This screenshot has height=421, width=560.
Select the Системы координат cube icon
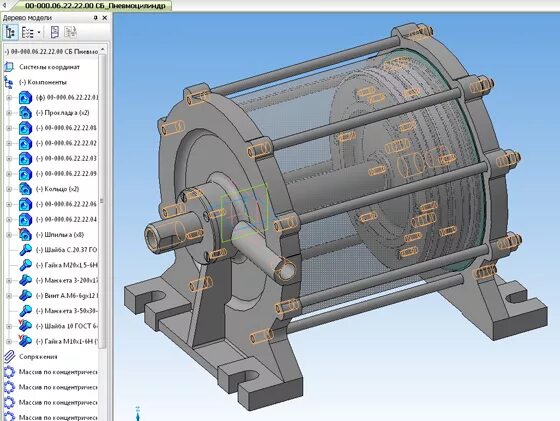(x=9, y=67)
